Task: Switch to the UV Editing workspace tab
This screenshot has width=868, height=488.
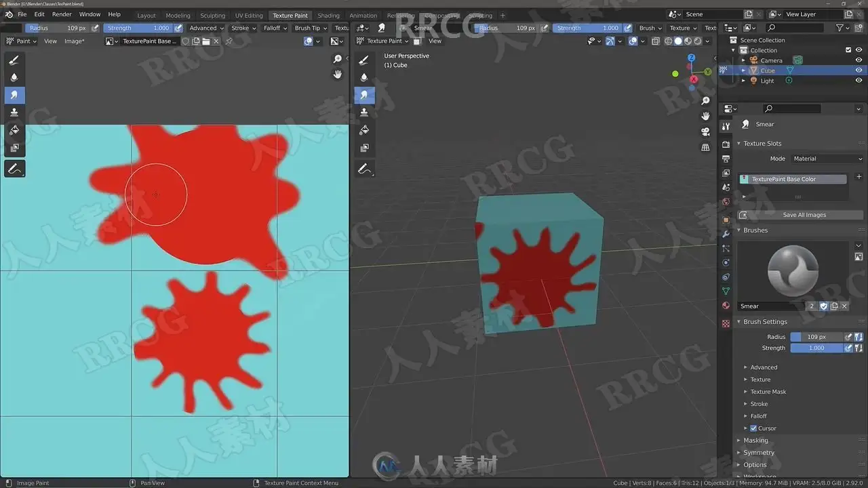Action: [x=249, y=15]
